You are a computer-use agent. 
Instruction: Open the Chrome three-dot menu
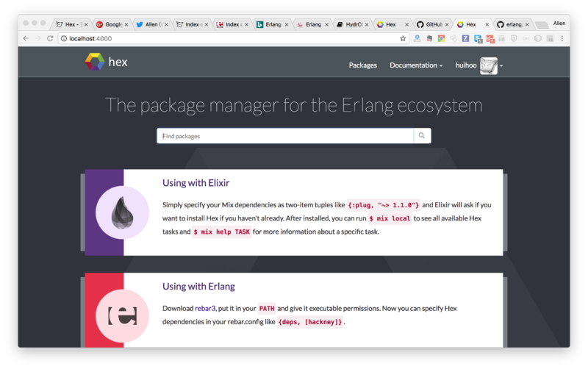click(562, 38)
